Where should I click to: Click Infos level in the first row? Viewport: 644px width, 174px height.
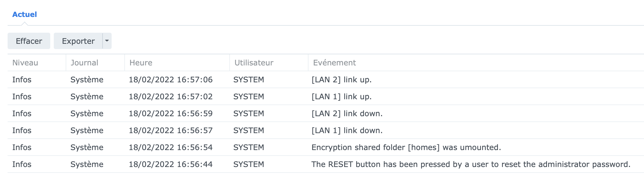22,80
